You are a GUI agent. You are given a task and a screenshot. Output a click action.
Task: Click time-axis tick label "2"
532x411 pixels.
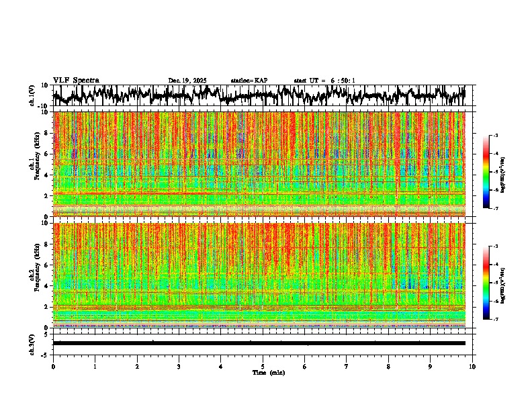tap(137, 367)
